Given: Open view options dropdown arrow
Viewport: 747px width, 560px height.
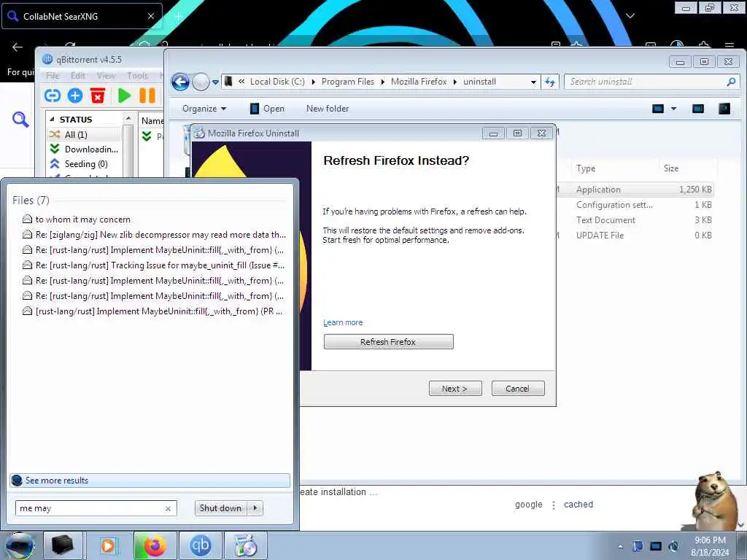Looking at the screenshot, I should [x=673, y=109].
